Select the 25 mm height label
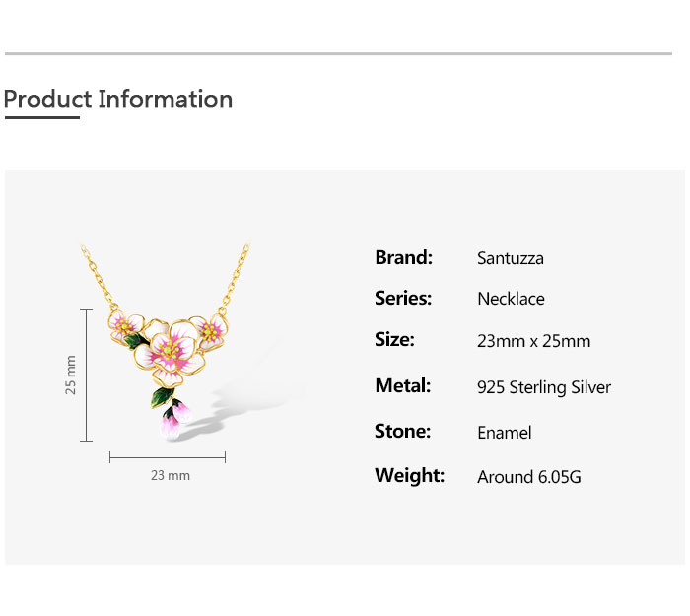690x616 pixels. pos(71,376)
